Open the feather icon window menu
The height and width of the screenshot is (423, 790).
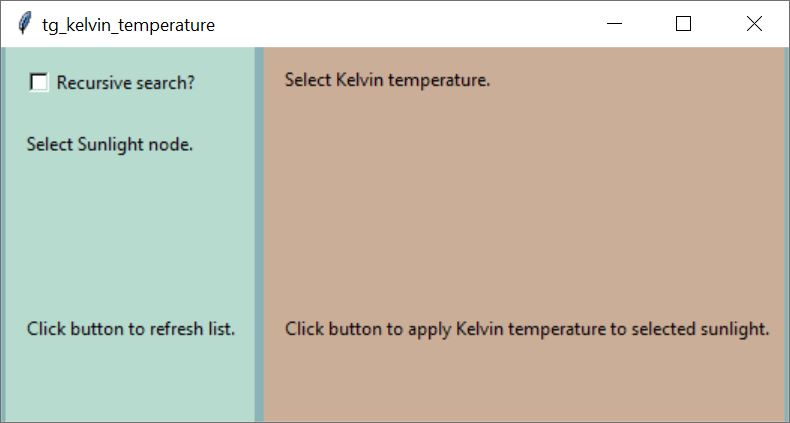(x=23, y=24)
